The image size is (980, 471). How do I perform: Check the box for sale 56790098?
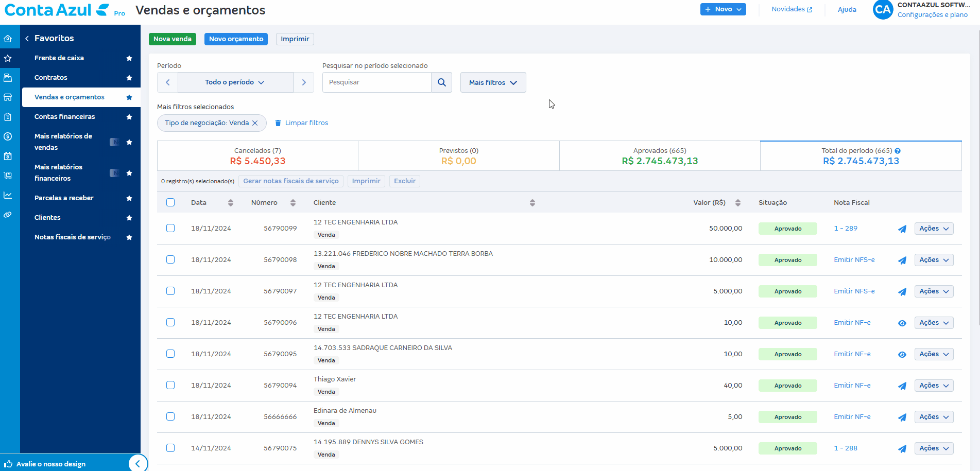pyautogui.click(x=170, y=259)
